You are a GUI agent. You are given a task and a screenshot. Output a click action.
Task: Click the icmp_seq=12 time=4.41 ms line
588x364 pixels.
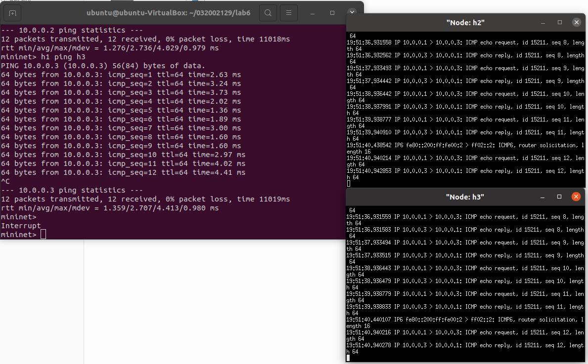tap(123, 172)
